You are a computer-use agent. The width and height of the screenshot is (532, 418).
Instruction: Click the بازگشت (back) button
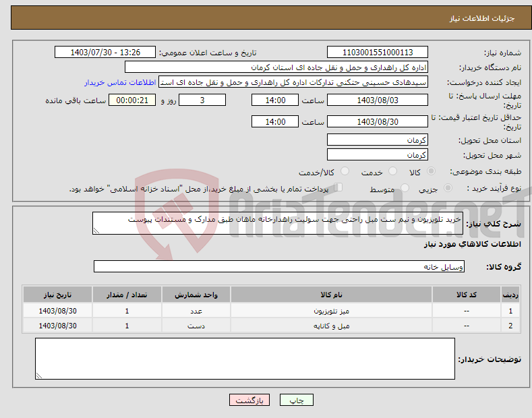point(249,400)
